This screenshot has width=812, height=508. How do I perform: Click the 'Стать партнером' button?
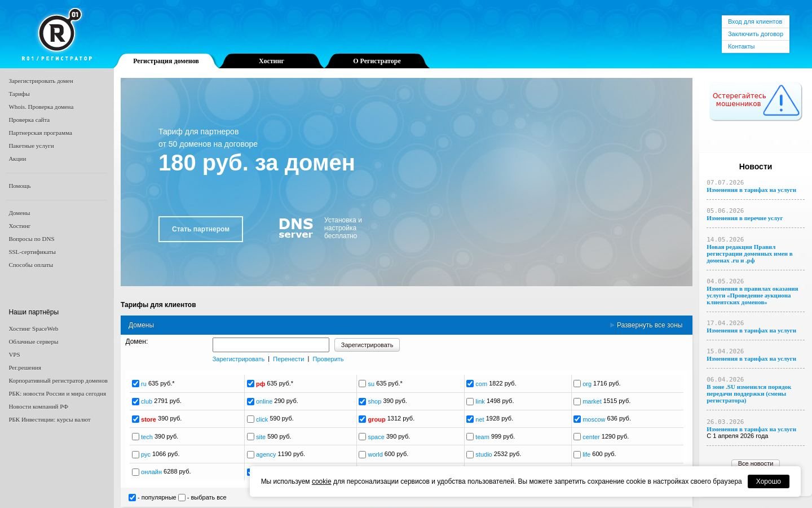pos(201,229)
